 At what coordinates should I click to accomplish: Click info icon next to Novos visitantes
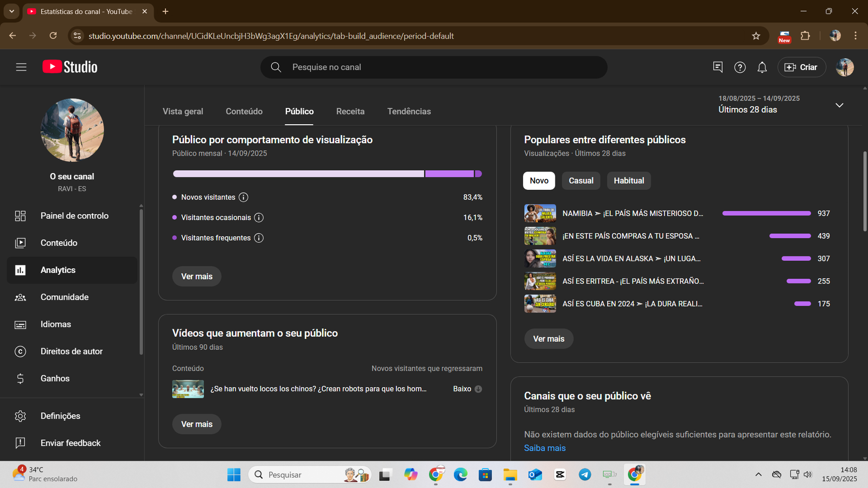click(244, 197)
